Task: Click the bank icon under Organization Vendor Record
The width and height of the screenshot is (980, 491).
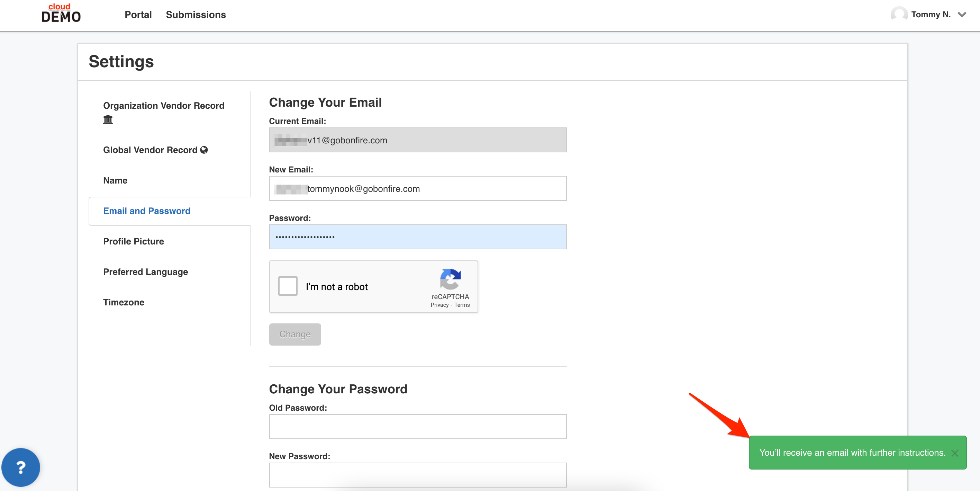Action: click(108, 119)
